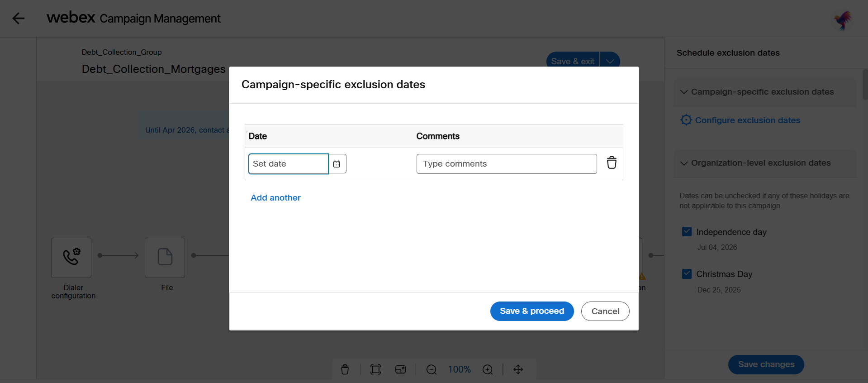Click the Configure exclusion dates gear icon
The width and height of the screenshot is (868, 383).
[x=686, y=120]
